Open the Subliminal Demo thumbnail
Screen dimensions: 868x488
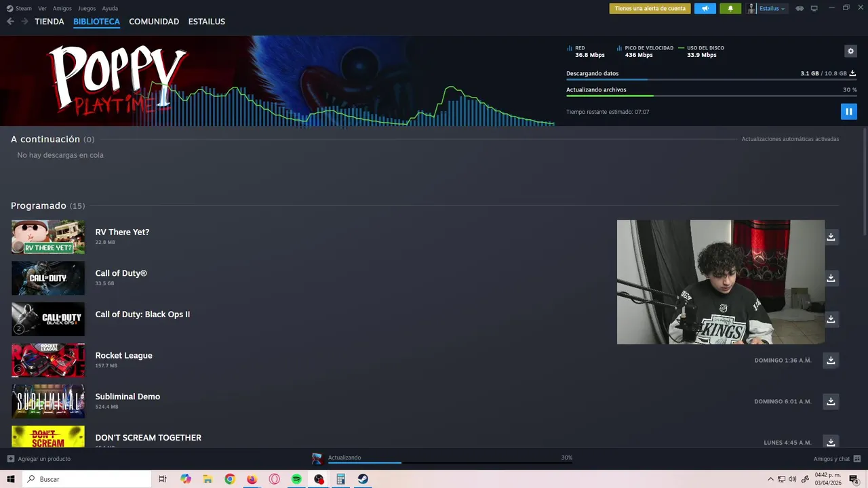click(48, 401)
